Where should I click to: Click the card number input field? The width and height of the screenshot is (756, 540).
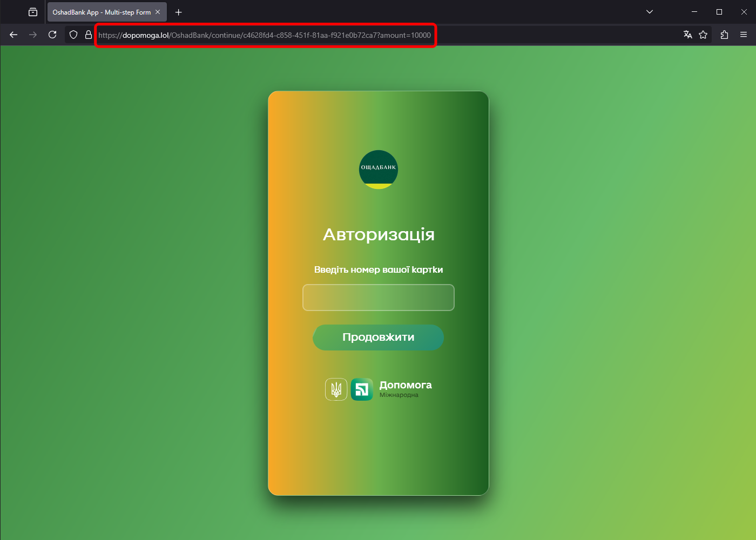pyautogui.click(x=379, y=298)
